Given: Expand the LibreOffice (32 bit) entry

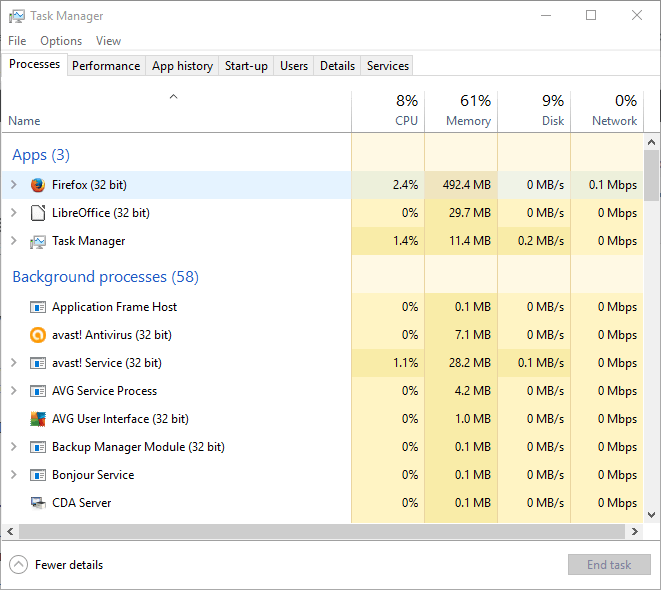Looking at the screenshot, I should coord(13,213).
